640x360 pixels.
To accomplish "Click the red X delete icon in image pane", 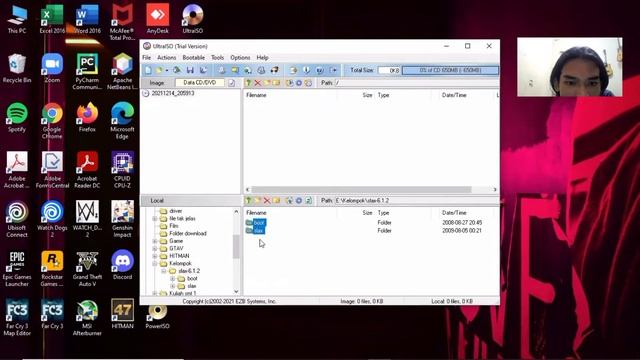I will point(258,83).
